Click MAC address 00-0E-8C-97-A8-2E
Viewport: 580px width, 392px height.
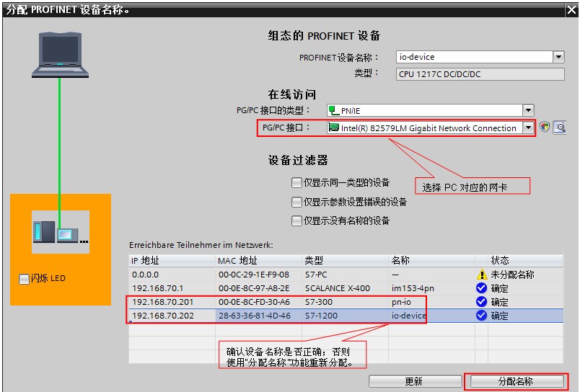[x=254, y=288]
